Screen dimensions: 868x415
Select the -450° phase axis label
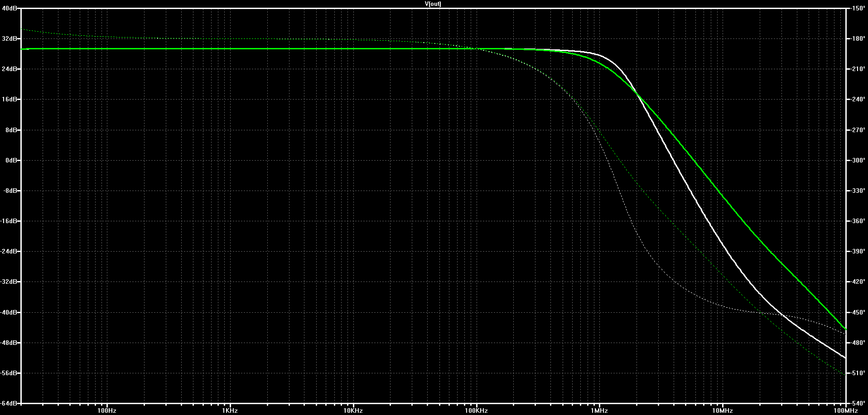(x=858, y=312)
